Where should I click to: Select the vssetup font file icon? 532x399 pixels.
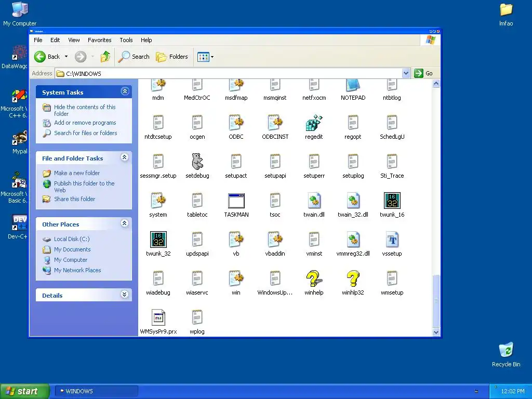[392, 240]
